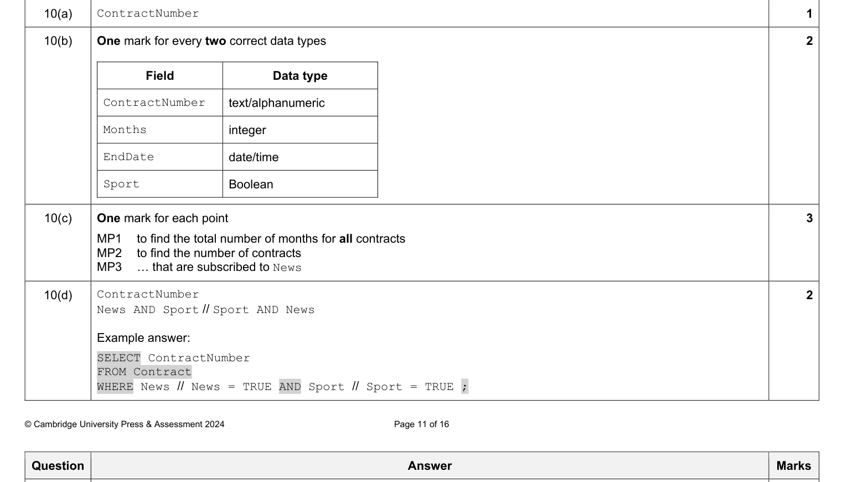Image resolution: width=868 pixels, height=482 pixels.
Task: Click the ContractNumber answer for 10(a)
Action: tap(148, 13)
